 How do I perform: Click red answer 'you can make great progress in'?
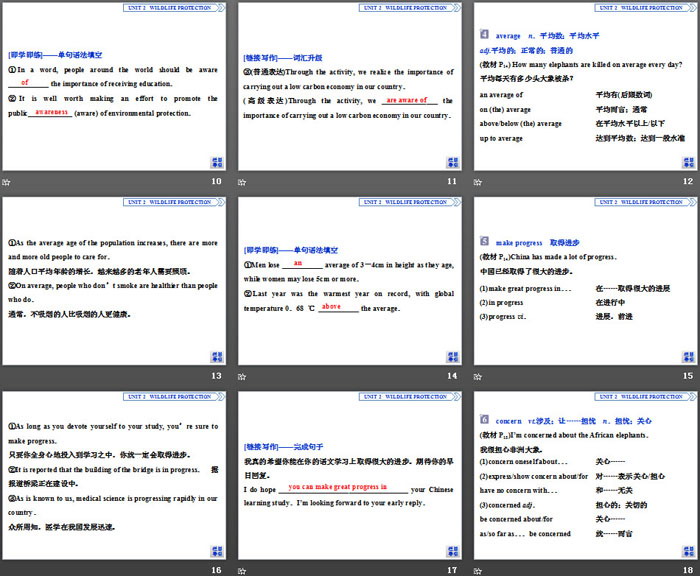[338, 487]
